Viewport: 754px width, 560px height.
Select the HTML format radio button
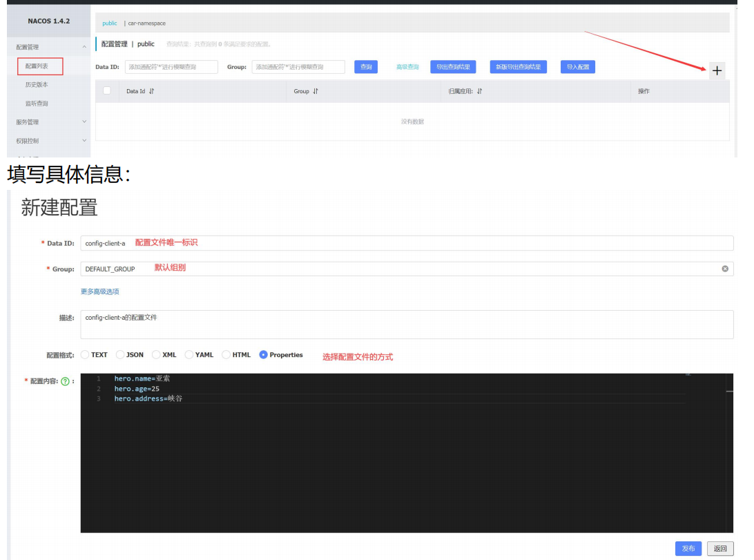[x=226, y=355]
